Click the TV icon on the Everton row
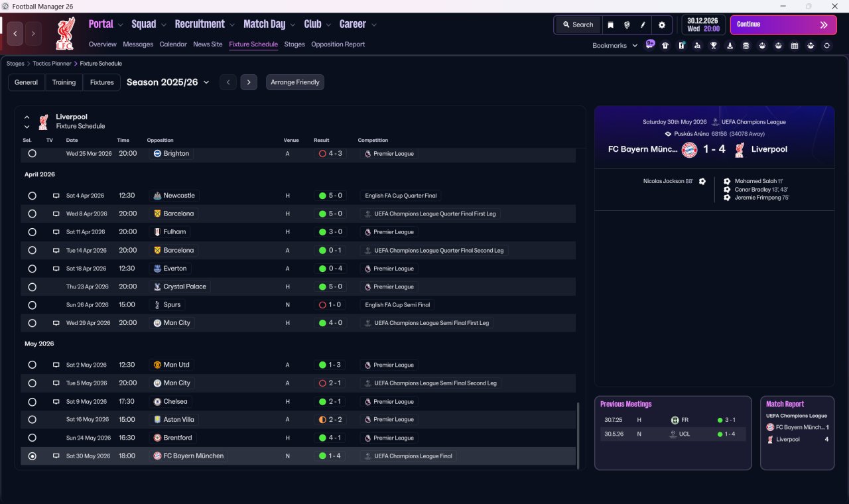849x504 pixels. [x=56, y=269]
